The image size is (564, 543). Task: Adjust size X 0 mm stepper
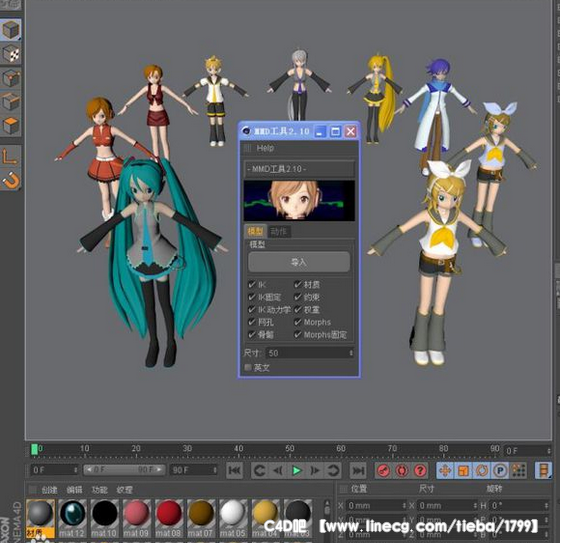tap(475, 506)
